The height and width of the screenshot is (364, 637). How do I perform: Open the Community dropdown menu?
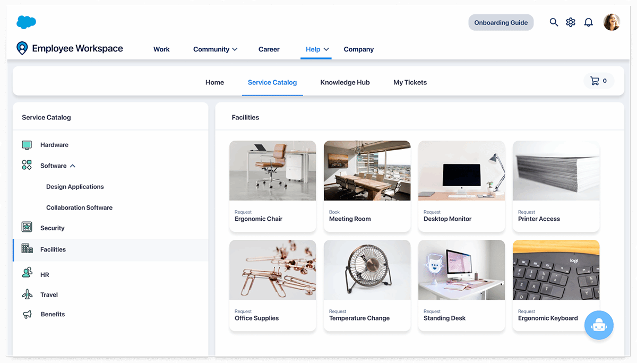coord(215,49)
